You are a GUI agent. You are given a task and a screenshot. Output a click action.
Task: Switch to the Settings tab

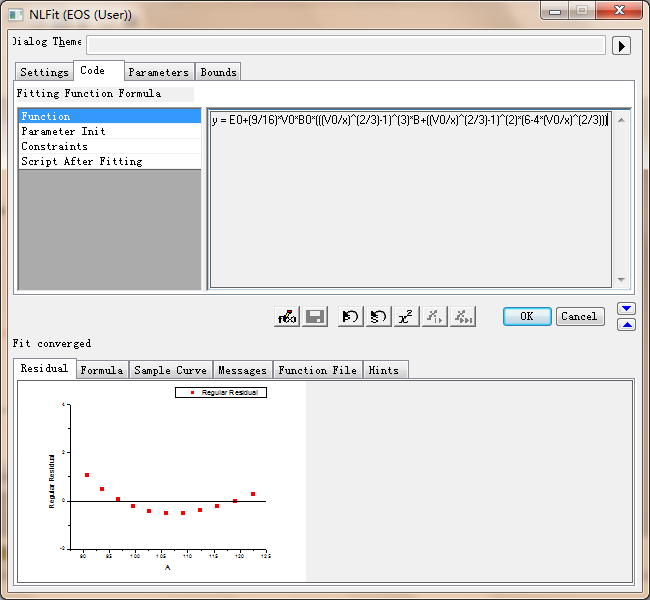coord(44,72)
